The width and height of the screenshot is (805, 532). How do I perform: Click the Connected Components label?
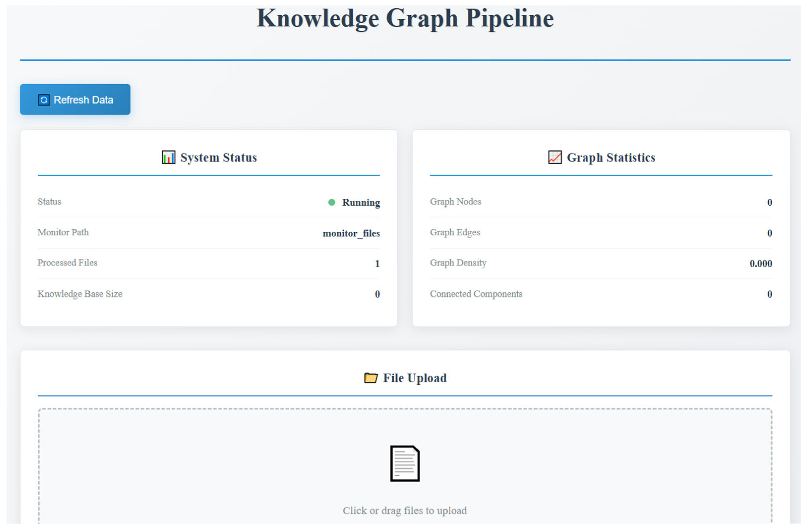476,294
